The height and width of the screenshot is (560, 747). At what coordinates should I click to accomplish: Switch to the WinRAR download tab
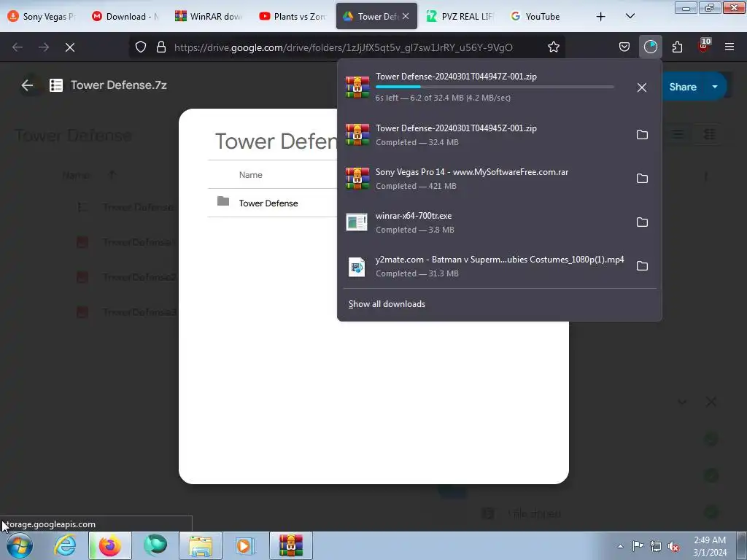click(209, 16)
